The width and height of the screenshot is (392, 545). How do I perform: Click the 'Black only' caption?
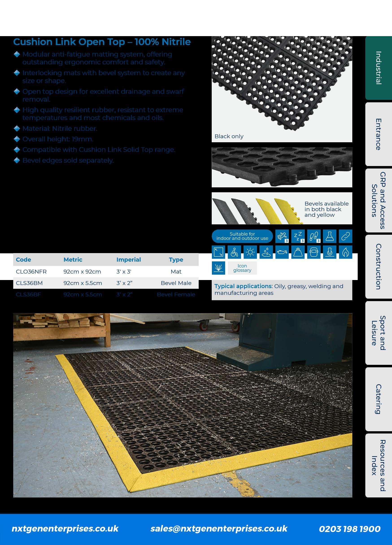229,136
